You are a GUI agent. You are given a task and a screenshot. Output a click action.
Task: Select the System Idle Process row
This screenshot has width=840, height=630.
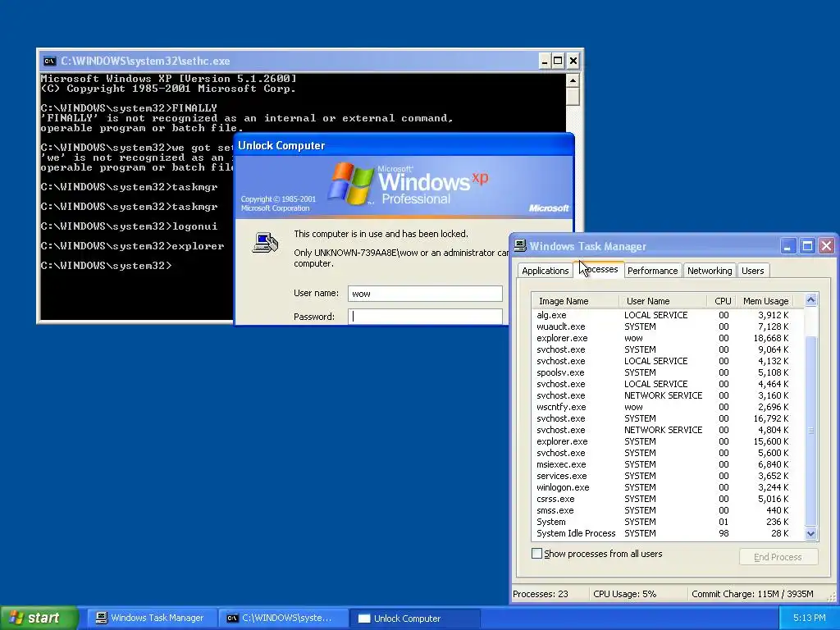click(667, 533)
